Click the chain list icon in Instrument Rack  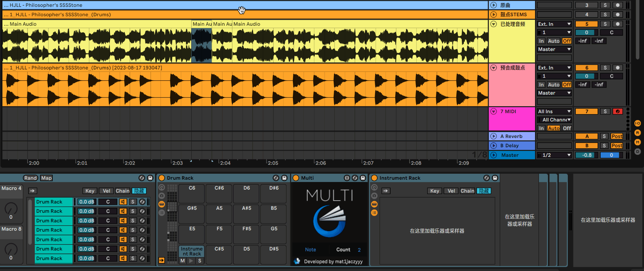tap(374, 213)
